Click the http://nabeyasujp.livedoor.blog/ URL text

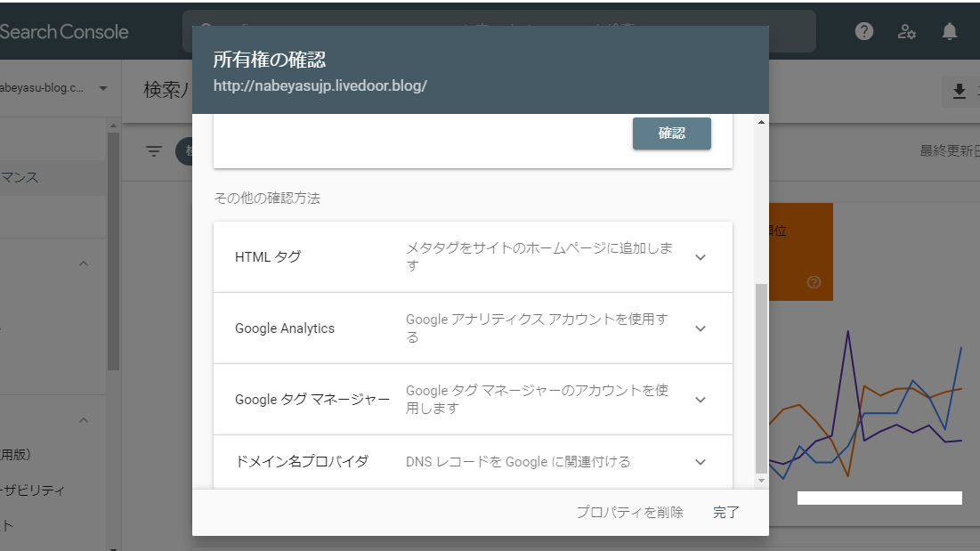(x=320, y=85)
